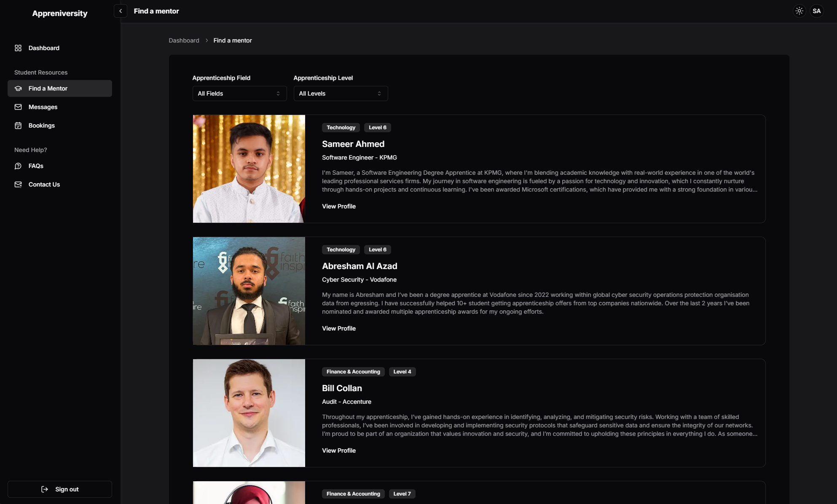Viewport: 837px width, 504px height.
Task: Open Messages from the sidebar
Action: click(60, 107)
